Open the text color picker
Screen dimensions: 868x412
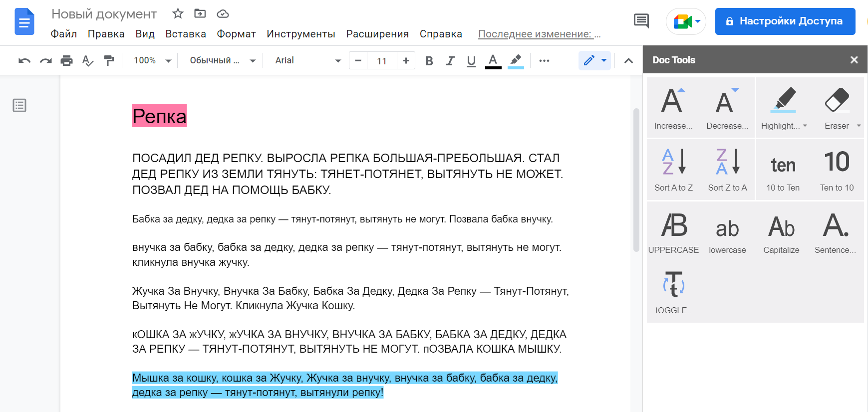click(x=493, y=61)
